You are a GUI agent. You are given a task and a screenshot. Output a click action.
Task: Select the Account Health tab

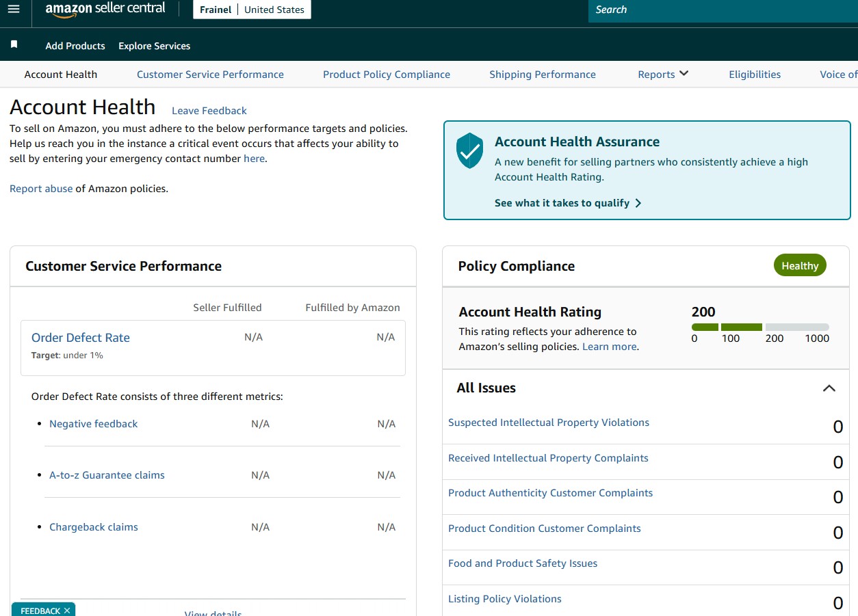pos(61,75)
